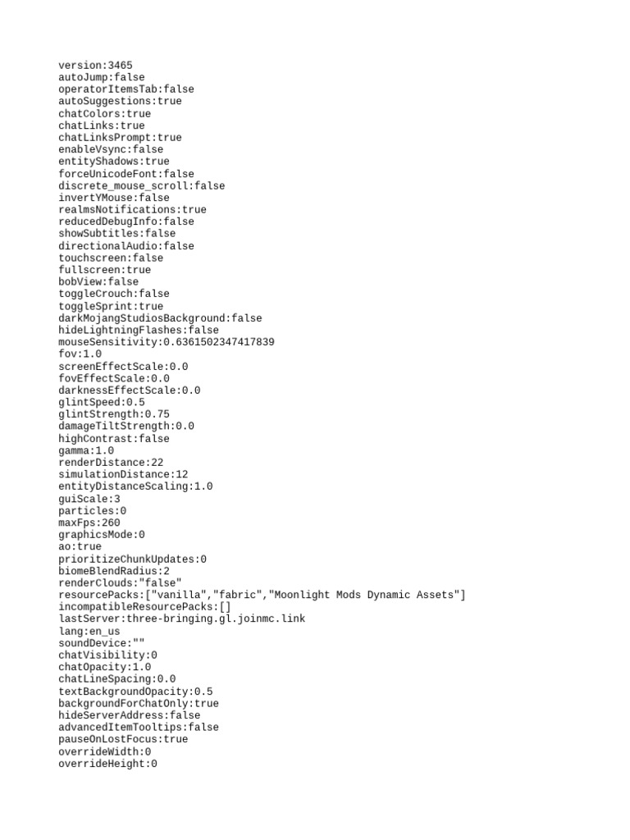Click the guiScale:3 line
This screenshot has width=630, height=840.
point(89,500)
